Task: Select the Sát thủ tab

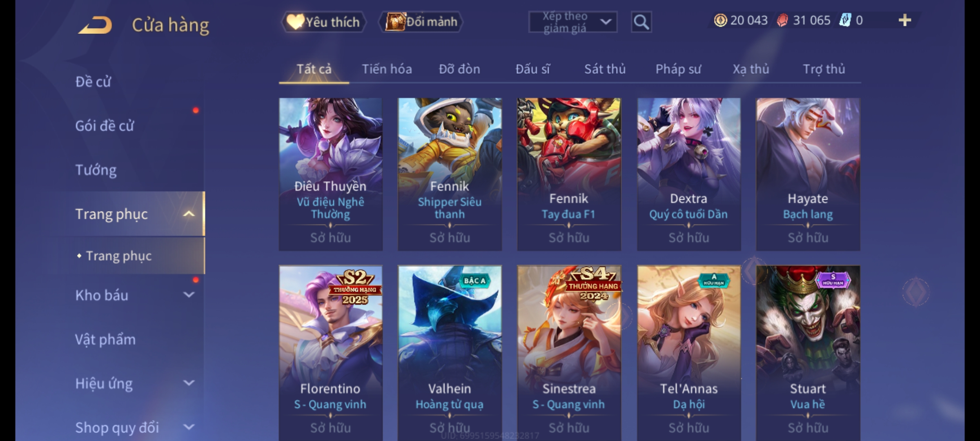Action: pyautogui.click(x=605, y=69)
